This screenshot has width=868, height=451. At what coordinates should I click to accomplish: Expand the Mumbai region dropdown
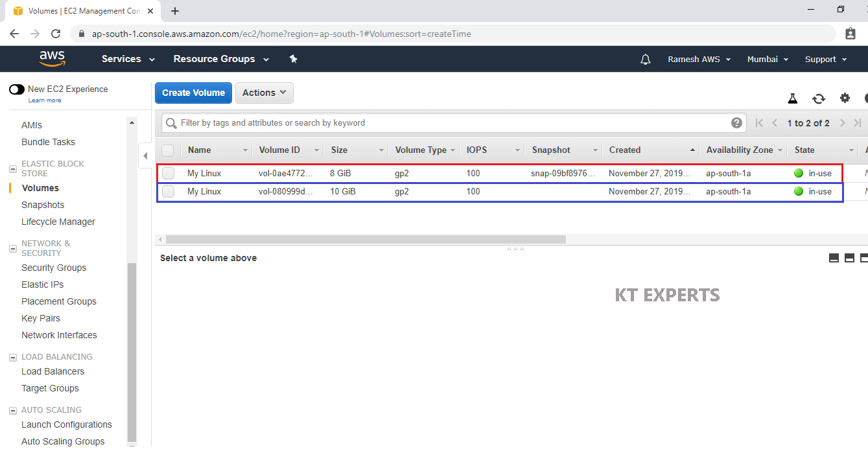[x=768, y=59]
